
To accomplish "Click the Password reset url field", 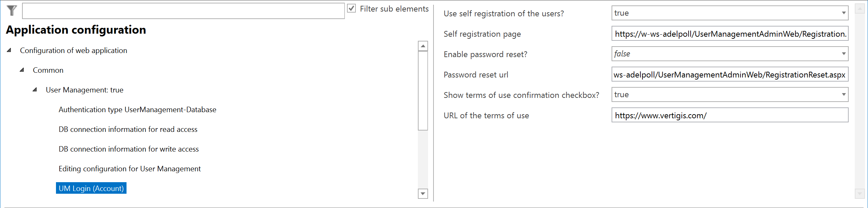I will 729,74.
